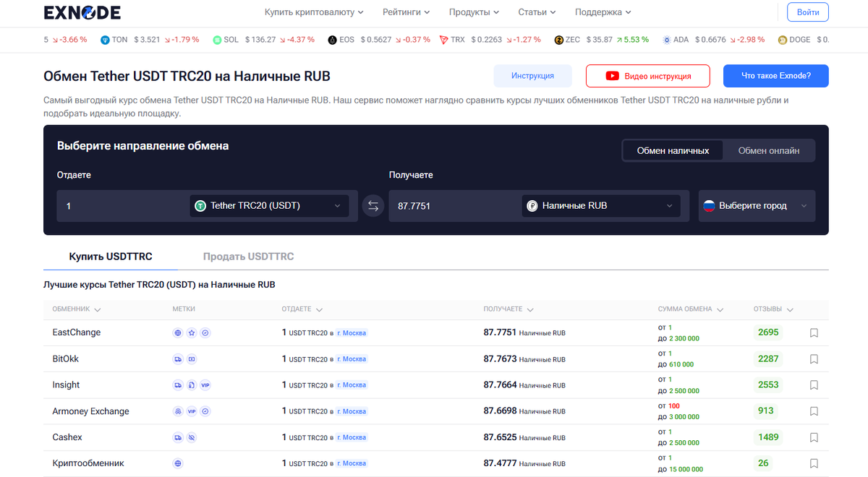Sort by the Обменник column

click(x=77, y=309)
